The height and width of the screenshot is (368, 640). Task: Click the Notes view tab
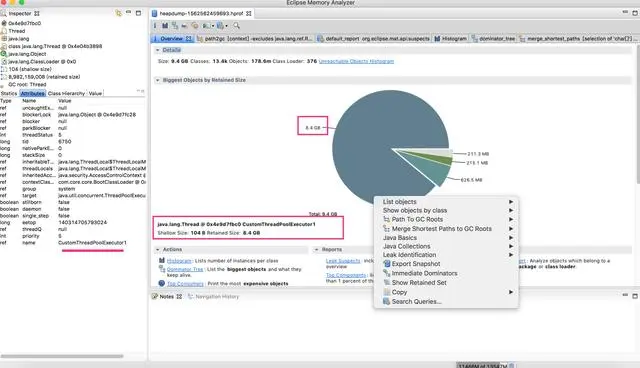167,297
